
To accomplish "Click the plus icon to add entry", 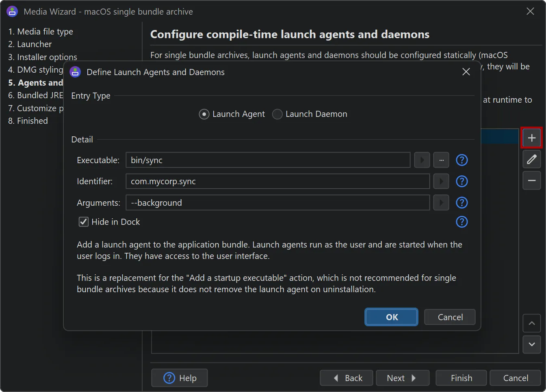I will point(531,138).
